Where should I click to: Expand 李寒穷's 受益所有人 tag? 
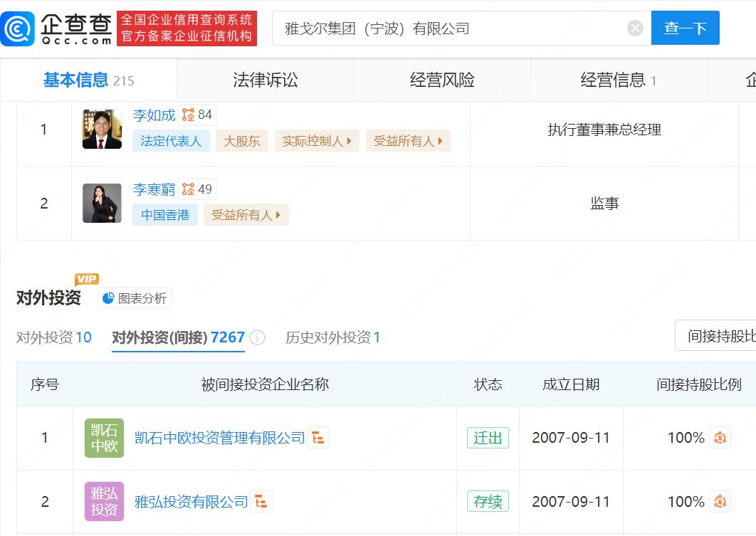246,215
